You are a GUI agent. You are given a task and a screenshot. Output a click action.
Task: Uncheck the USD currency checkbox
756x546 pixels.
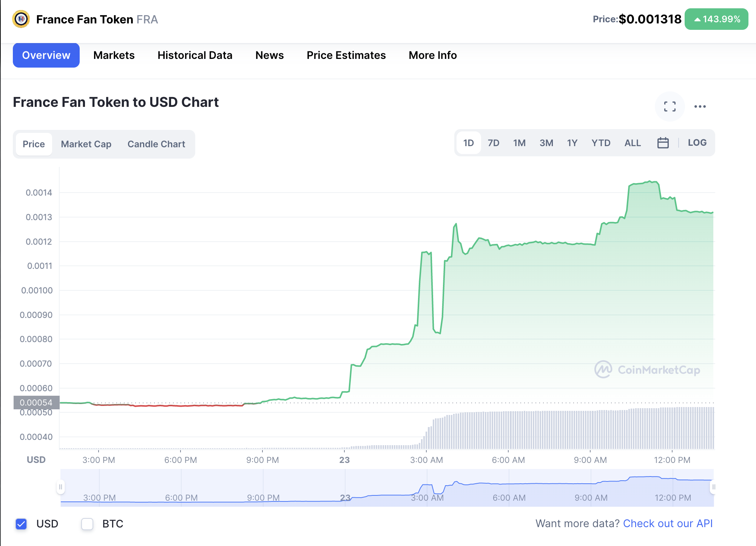coord(22,524)
